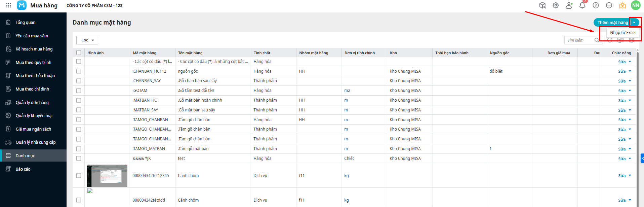Click the lightbulb guide icon
Screen dimensions: 644x207
click(x=622, y=5)
